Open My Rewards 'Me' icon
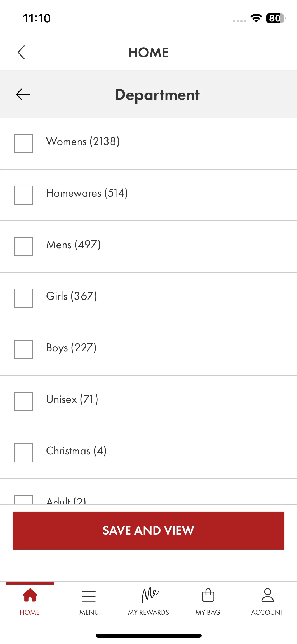 click(150, 595)
